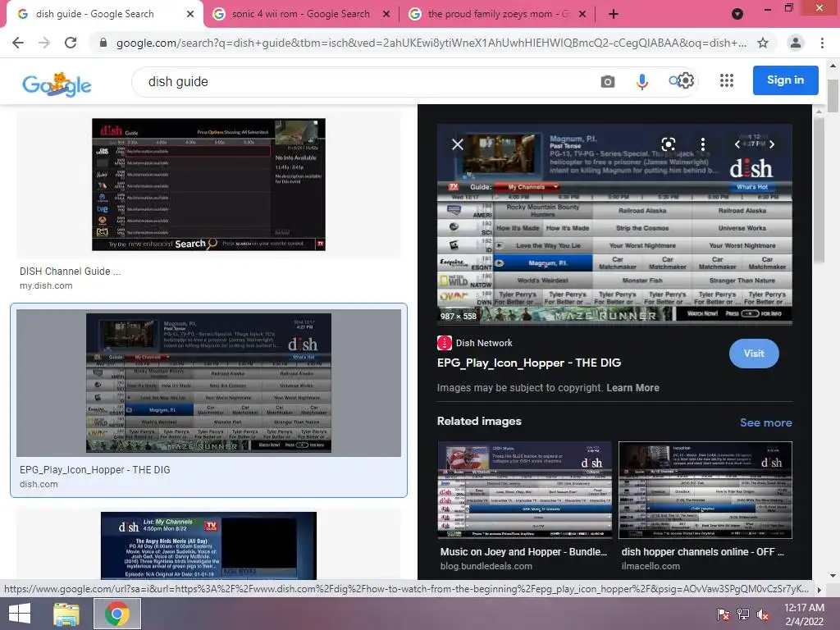This screenshot has width=840, height=630.
Task: Switch to sonic 4 wii rom tab
Action: tap(300, 14)
